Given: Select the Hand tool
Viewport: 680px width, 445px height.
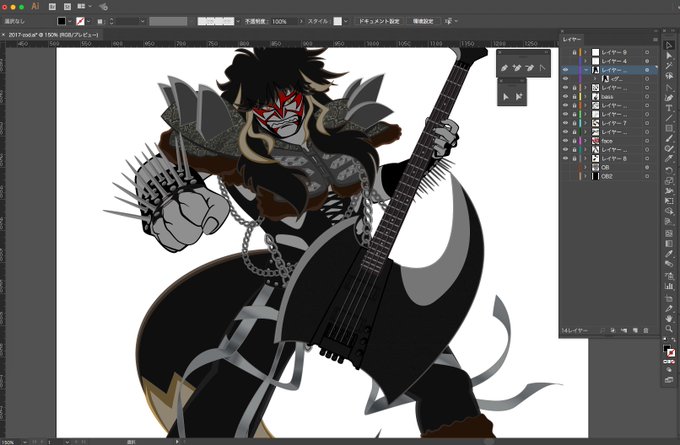Looking at the screenshot, I should [669, 318].
